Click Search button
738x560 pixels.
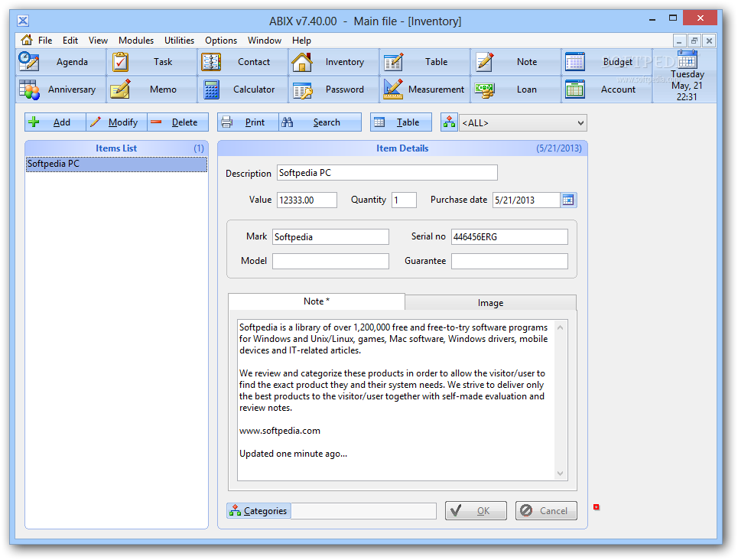(x=320, y=122)
